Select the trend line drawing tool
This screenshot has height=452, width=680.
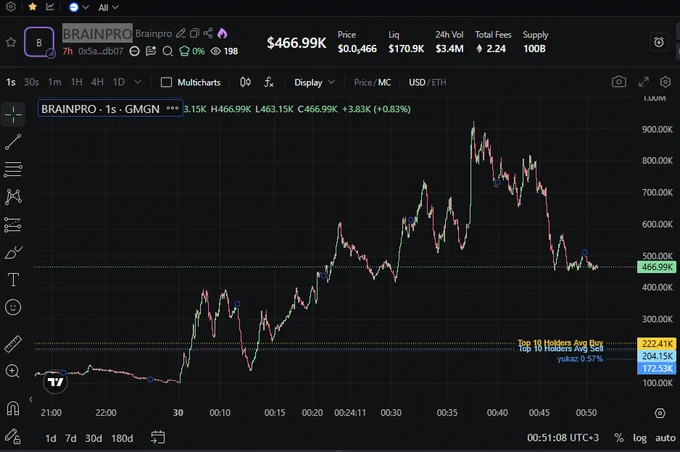[13, 142]
